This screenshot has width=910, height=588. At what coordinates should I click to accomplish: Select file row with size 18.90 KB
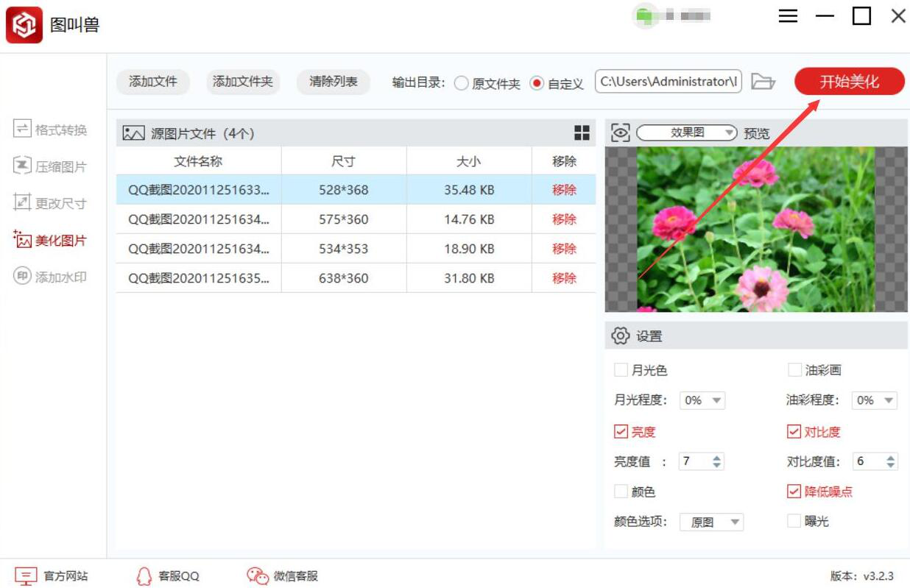(356, 249)
